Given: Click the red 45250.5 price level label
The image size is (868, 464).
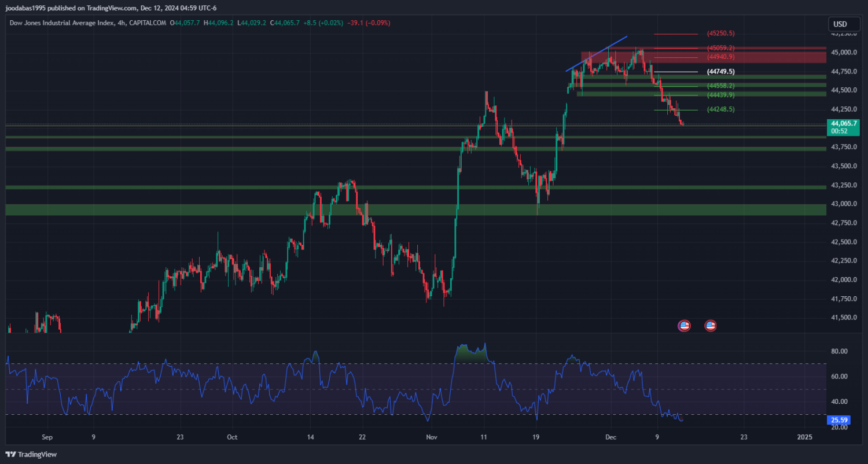Looking at the screenshot, I should pos(720,34).
